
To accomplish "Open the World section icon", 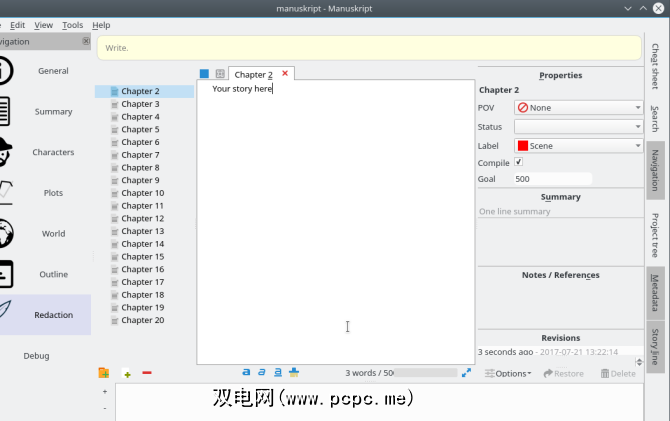I will click(x=6, y=233).
